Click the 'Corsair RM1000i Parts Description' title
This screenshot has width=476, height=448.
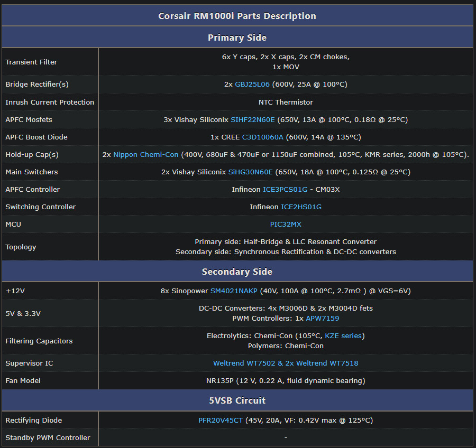[x=237, y=16]
